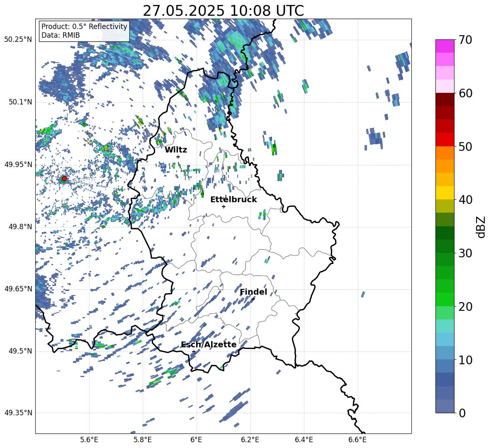Click the Data: RMIB text

[61, 35]
